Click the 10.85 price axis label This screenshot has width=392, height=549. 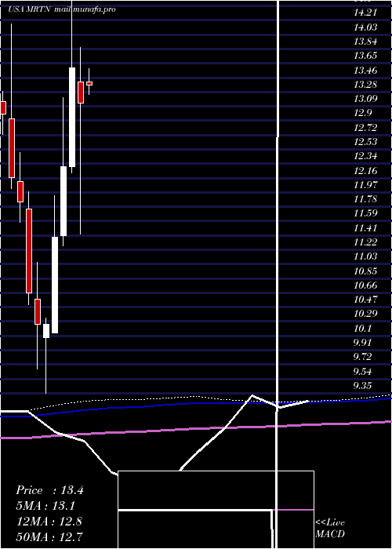coord(365,271)
